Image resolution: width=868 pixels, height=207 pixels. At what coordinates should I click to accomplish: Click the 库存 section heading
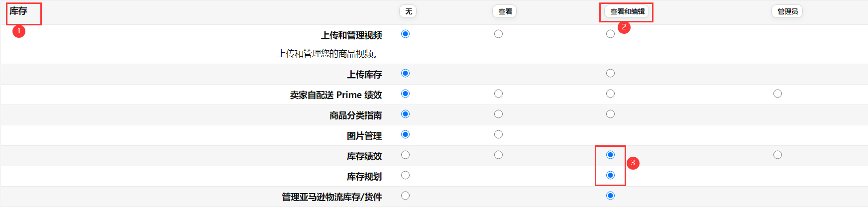click(18, 11)
